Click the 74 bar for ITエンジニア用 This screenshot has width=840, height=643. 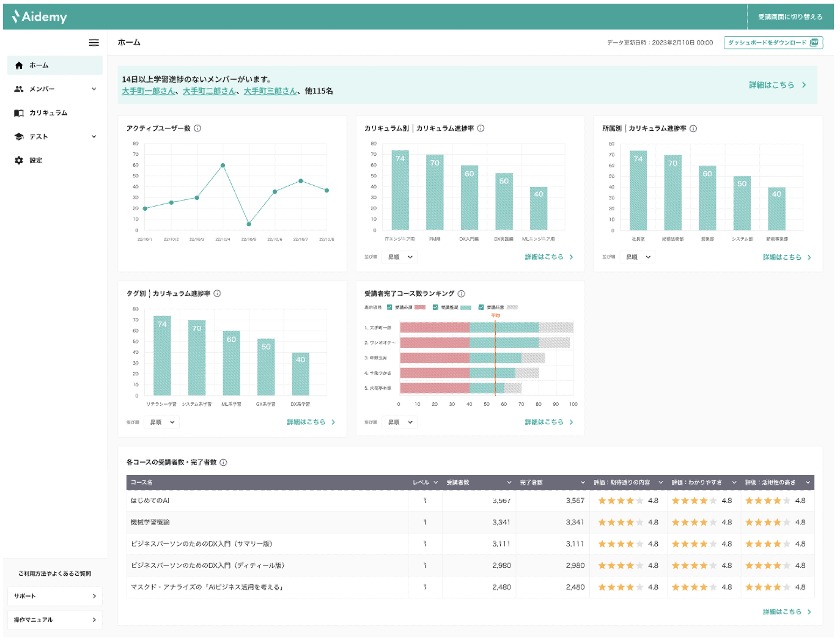(400, 190)
